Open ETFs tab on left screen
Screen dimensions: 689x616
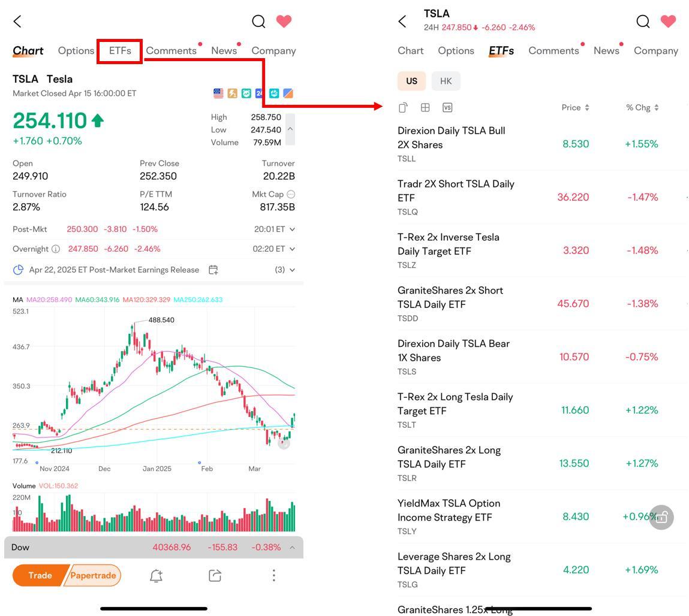120,50
